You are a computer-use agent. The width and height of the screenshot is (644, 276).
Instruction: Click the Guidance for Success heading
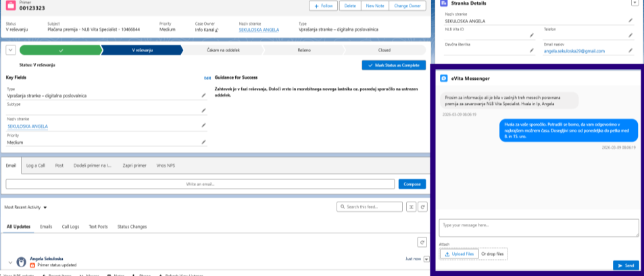pyautogui.click(x=236, y=77)
